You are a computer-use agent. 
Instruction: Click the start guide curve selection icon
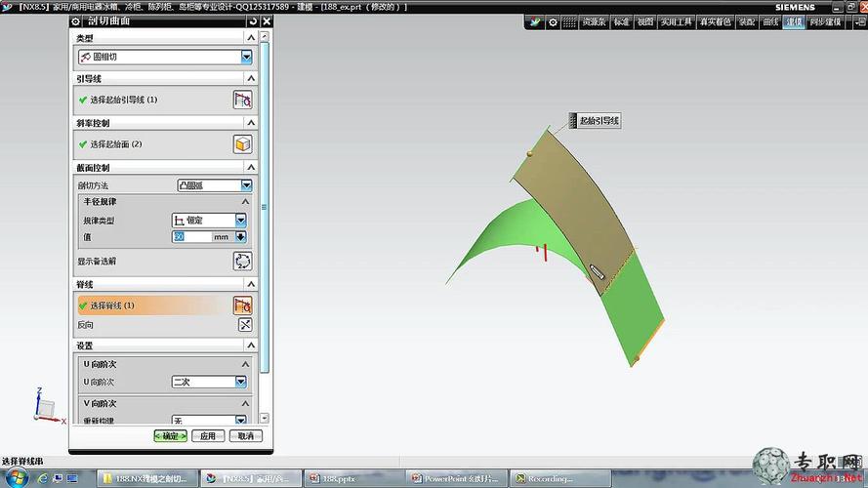[x=242, y=100]
